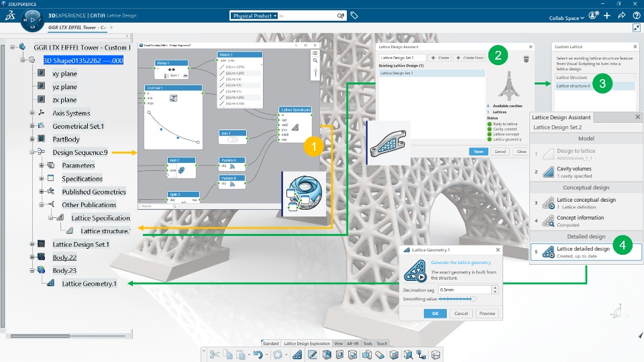Click the Lattice conceptual design step icon
Image resolution: width=644 pixels, height=362 pixels.
pos(548,202)
